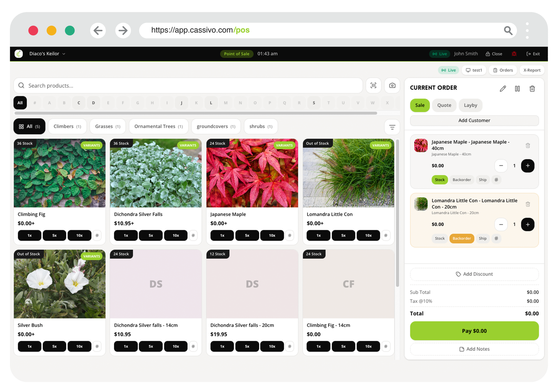Click Add Customer button
557x392 pixels.
(x=474, y=121)
